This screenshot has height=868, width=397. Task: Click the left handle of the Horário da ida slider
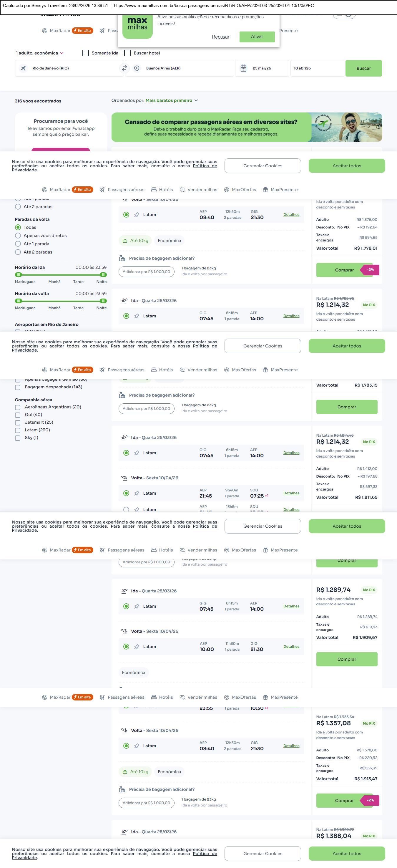tap(19, 275)
